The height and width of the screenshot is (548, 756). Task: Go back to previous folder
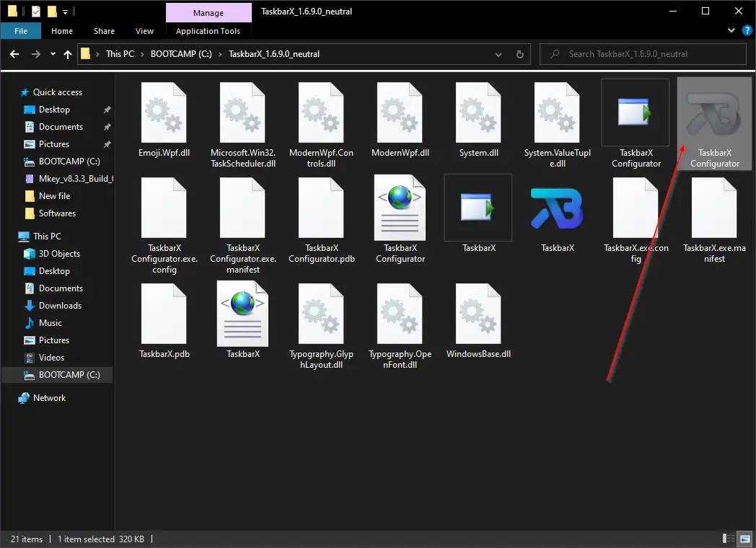tap(14, 54)
